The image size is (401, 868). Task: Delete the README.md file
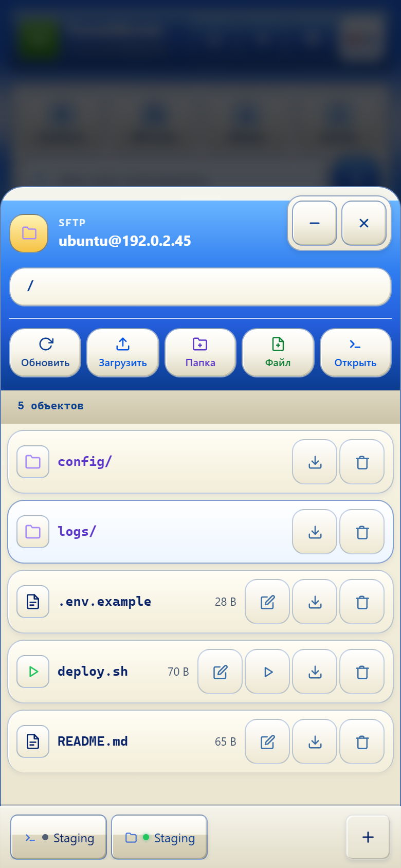tap(362, 742)
